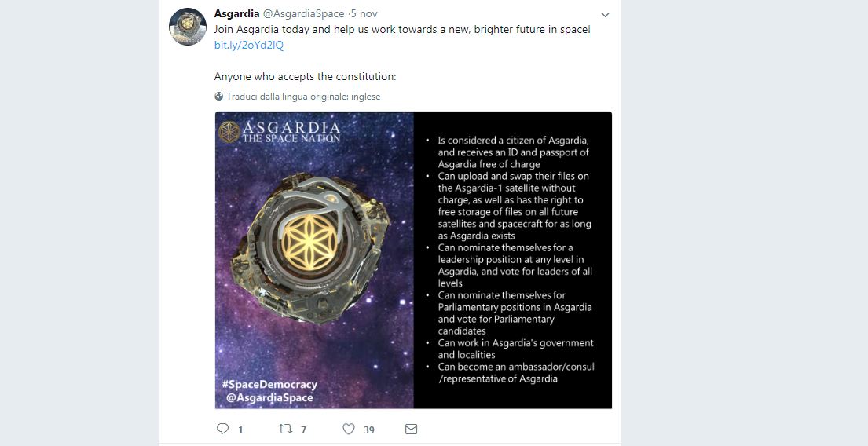Like the tweet with heart icon

pyautogui.click(x=349, y=429)
